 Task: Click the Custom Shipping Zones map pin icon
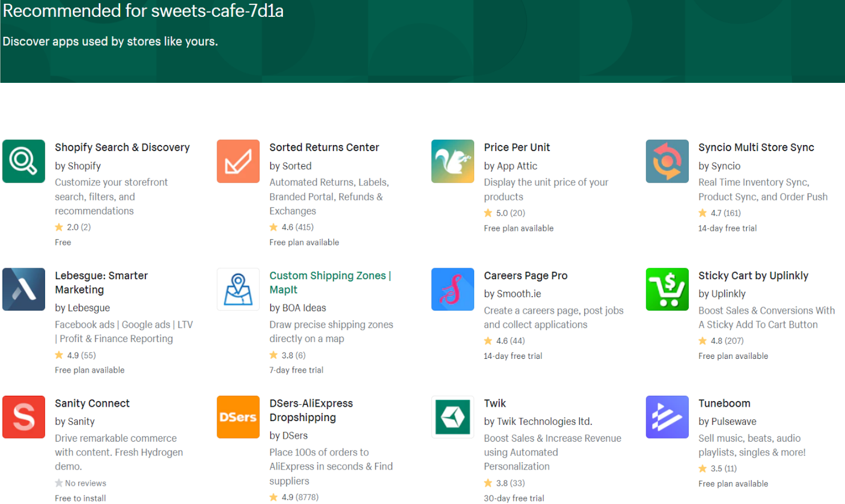pos(238,289)
